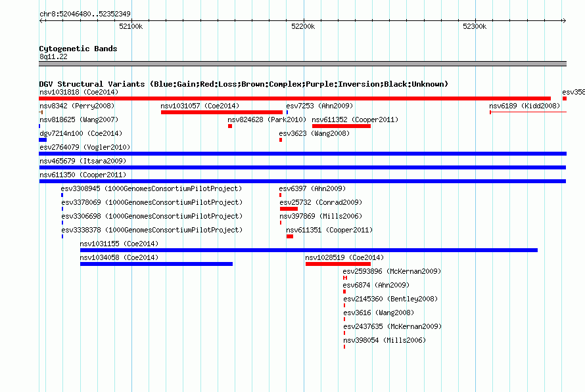
Task: Click the nsv1031818 (Coe2014) variant label
Action: 79,92
